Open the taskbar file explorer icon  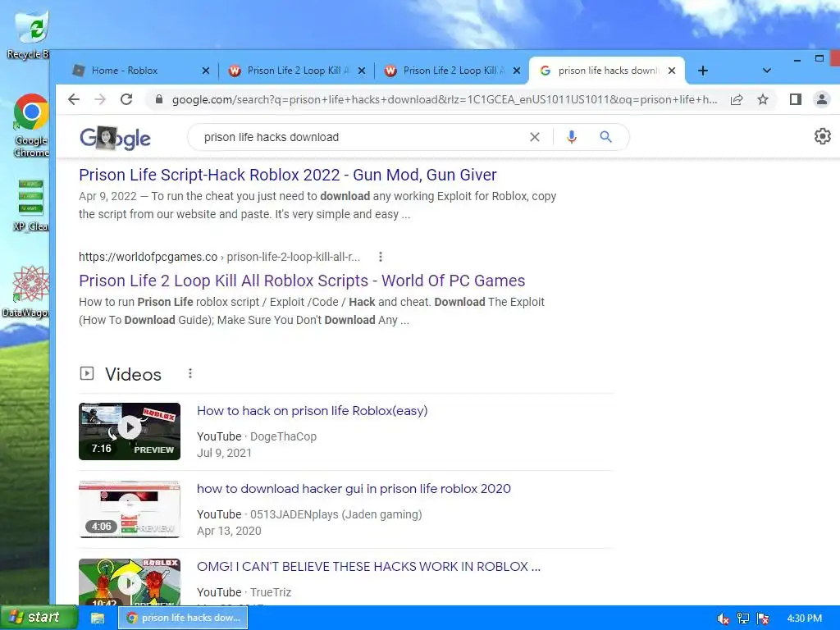[x=98, y=619]
